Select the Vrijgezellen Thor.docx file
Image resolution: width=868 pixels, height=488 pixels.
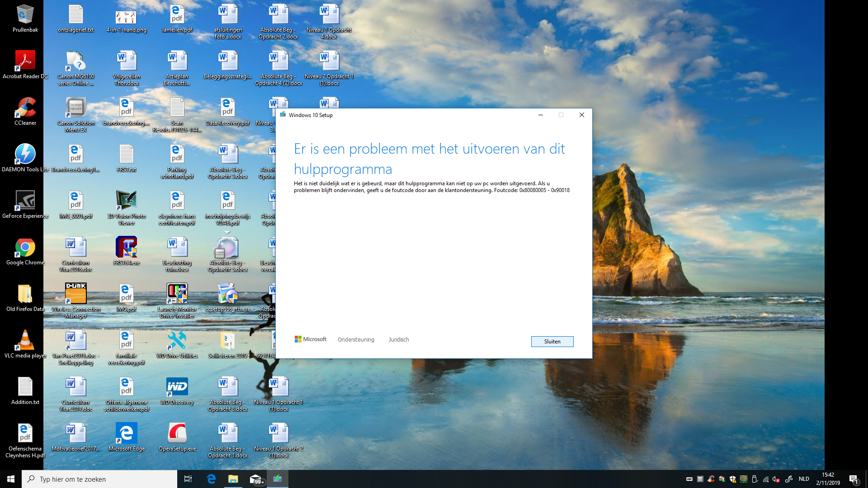coord(127,68)
